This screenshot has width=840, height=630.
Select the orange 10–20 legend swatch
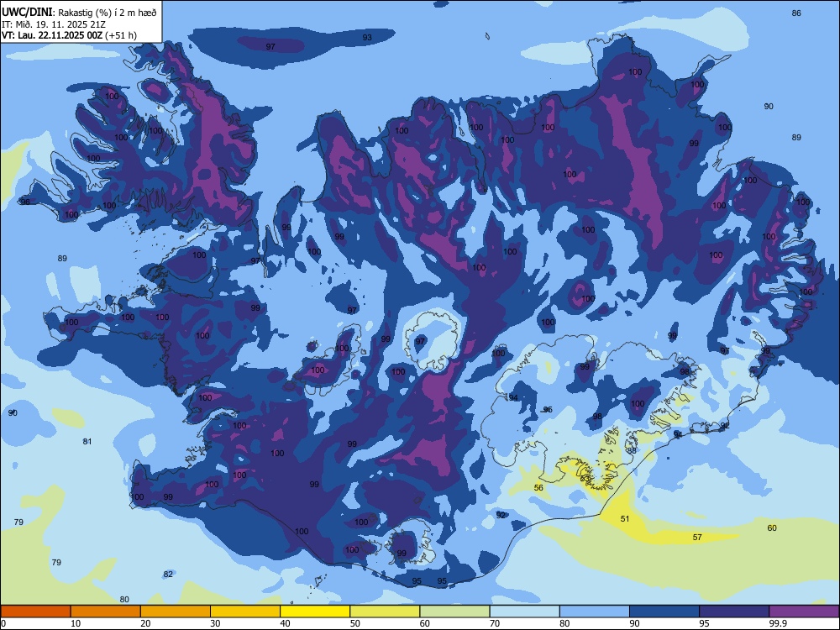[106, 612]
